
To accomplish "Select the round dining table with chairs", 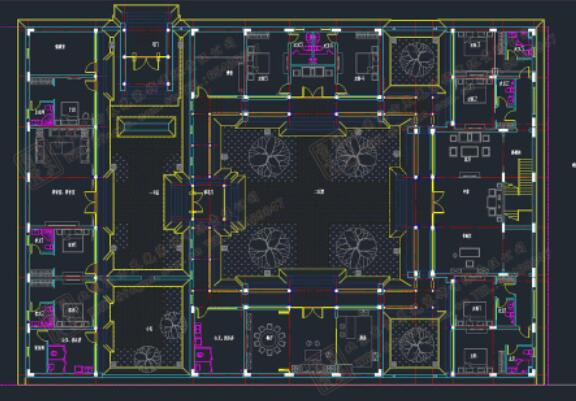I will click(270, 340).
